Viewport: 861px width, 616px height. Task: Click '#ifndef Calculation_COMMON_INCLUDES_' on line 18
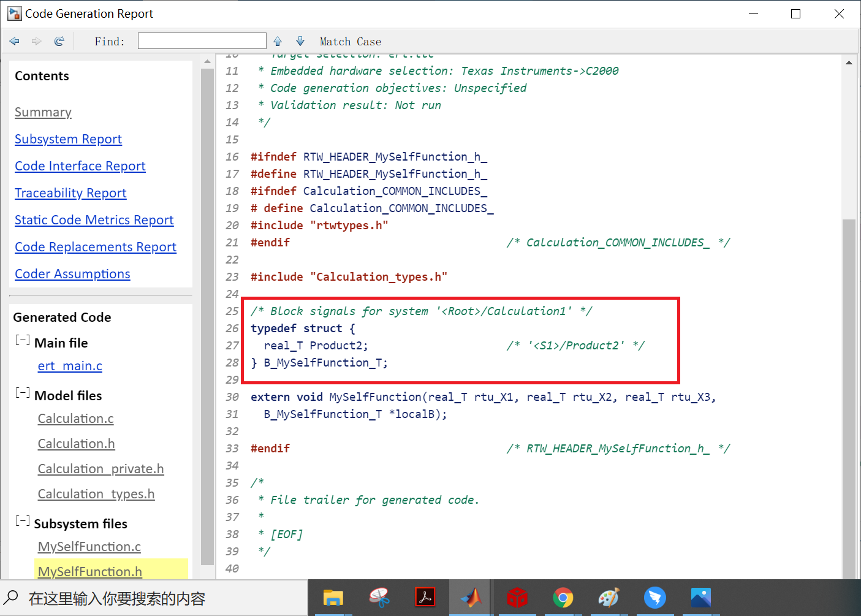tap(369, 191)
